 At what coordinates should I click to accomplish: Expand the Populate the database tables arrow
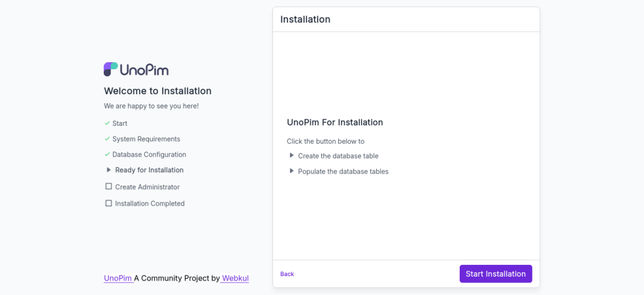click(292, 171)
